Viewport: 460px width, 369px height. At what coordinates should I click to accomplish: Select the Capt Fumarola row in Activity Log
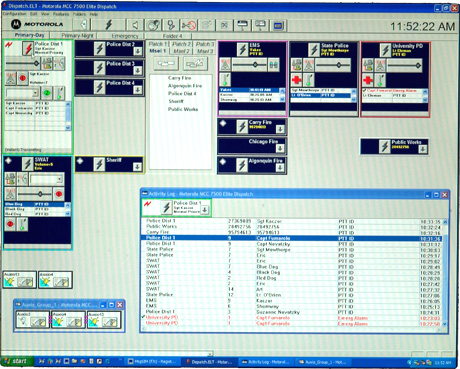coord(293,238)
